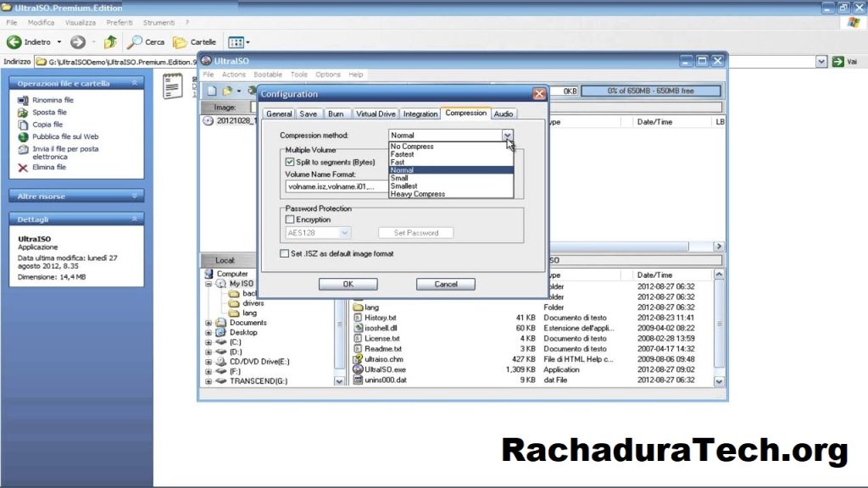868x488 pixels.
Task: Open UltraISO Bootable menu
Action: click(x=268, y=75)
